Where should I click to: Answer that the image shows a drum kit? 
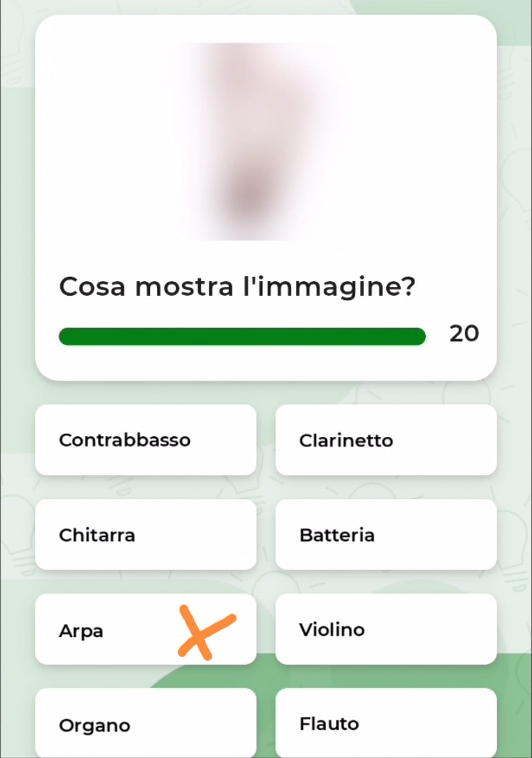point(386,534)
